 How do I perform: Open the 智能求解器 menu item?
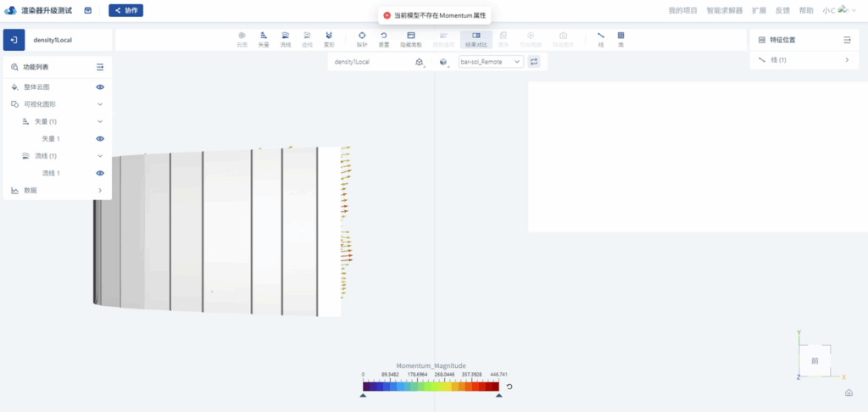(x=725, y=11)
